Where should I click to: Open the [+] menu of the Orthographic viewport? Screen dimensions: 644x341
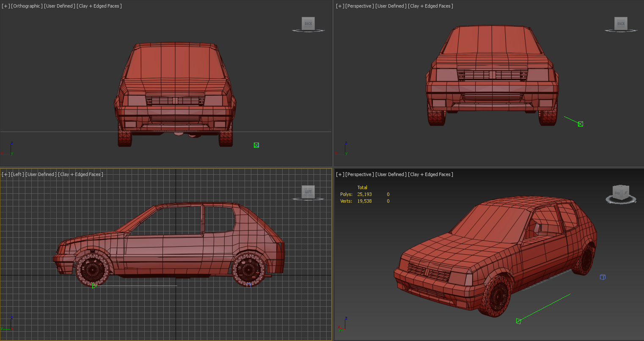point(6,6)
